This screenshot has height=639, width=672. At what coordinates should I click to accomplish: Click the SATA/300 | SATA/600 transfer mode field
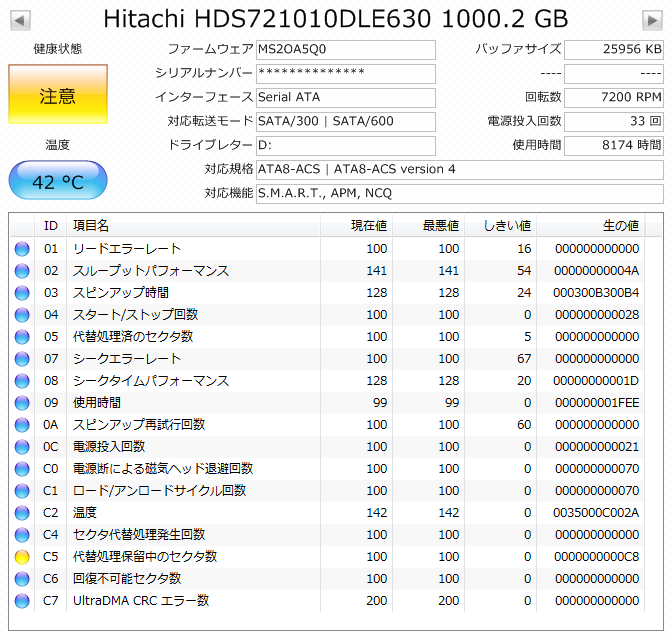[346, 122]
